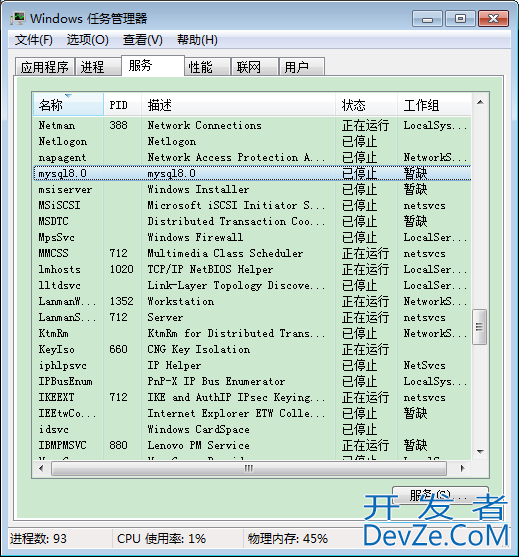Select the lmhosts service row
The height and width of the screenshot is (557, 519).
coord(252,269)
